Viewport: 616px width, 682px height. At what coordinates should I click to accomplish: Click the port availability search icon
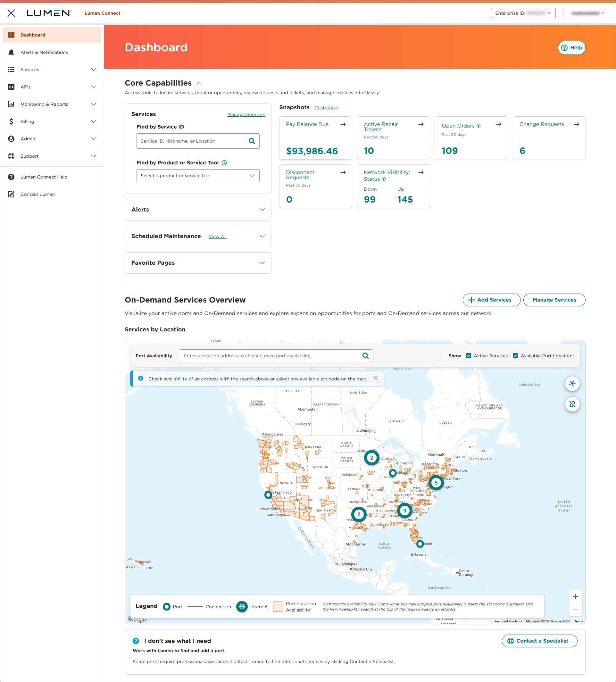(x=365, y=355)
